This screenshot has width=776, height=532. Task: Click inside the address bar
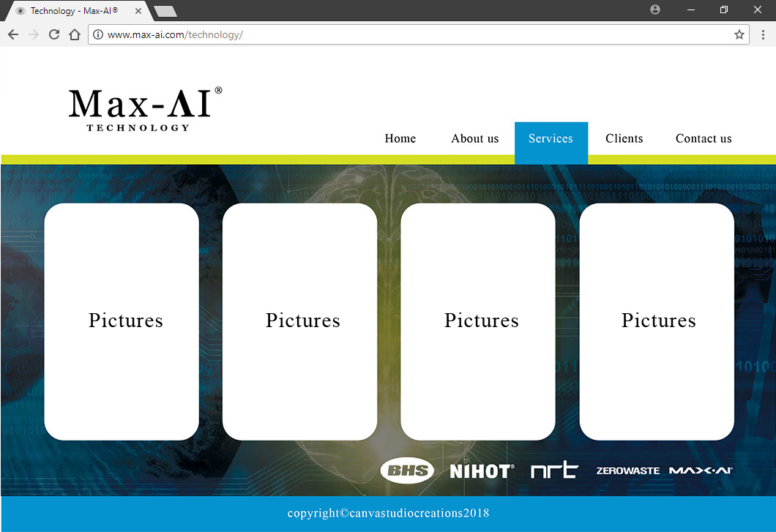(x=293, y=34)
